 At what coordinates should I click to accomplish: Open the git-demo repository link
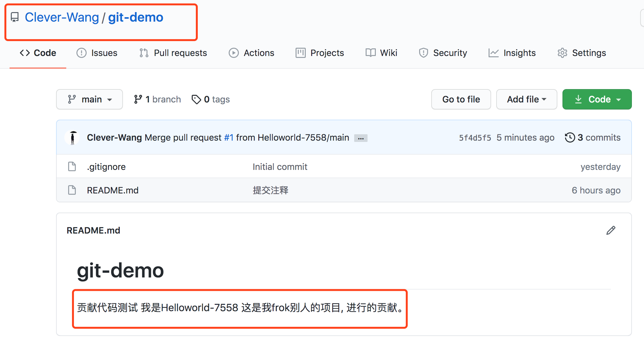coord(136,17)
